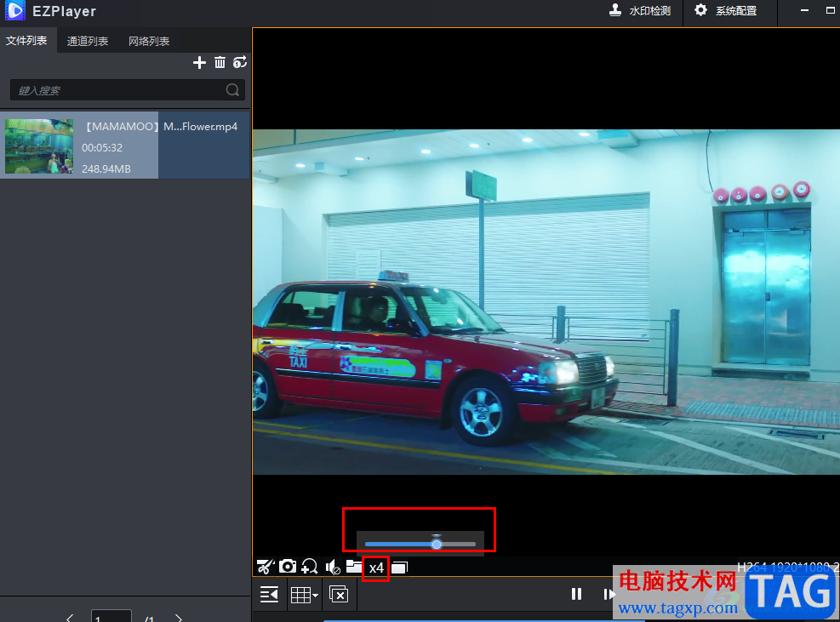
Task: Go to next page of file list
Action: [x=179, y=618]
